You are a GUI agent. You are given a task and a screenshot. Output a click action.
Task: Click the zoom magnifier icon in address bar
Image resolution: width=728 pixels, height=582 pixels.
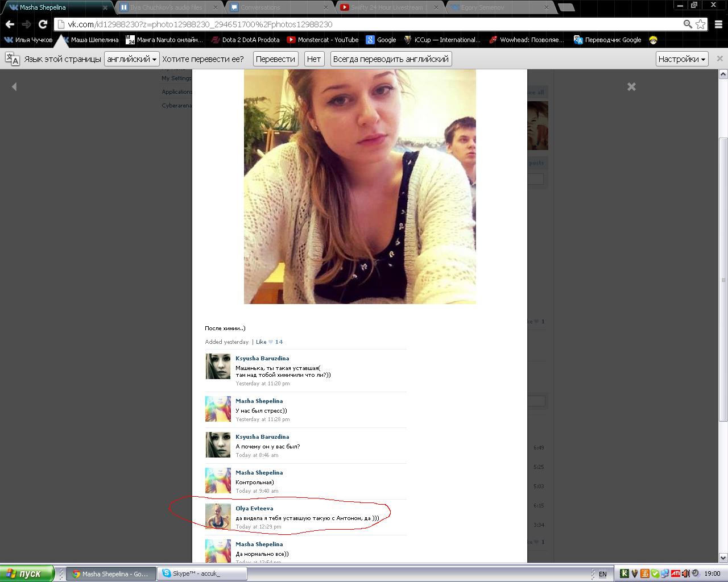(688, 24)
